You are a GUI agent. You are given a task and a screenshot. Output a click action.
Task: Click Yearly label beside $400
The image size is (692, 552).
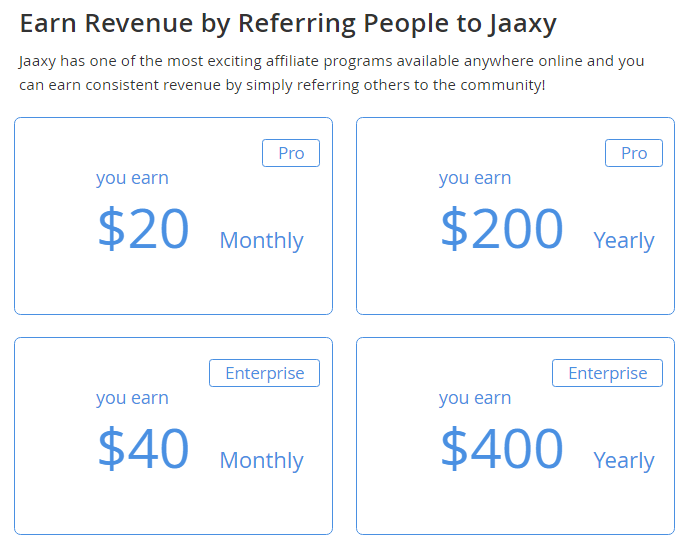[x=624, y=461]
